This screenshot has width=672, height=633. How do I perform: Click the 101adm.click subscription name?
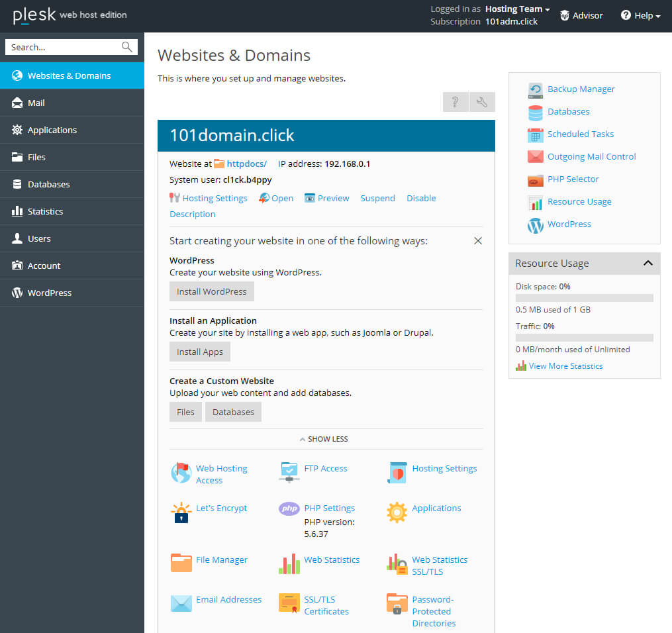pos(511,21)
